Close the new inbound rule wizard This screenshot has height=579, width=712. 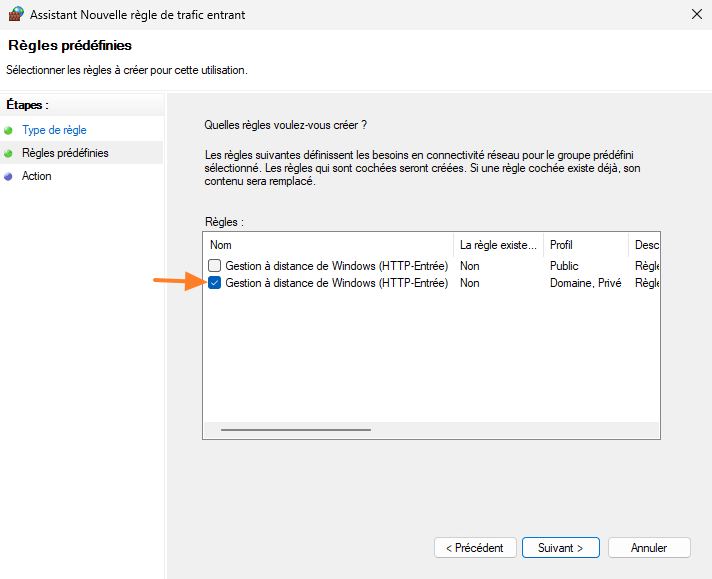pyautogui.click(x=695, y=15)
